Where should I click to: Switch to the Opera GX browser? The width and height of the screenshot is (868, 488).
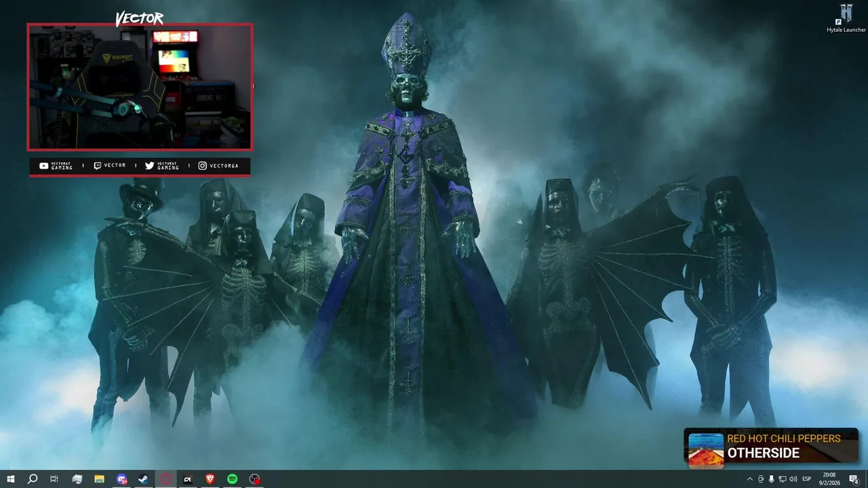(x=166, y=479)
